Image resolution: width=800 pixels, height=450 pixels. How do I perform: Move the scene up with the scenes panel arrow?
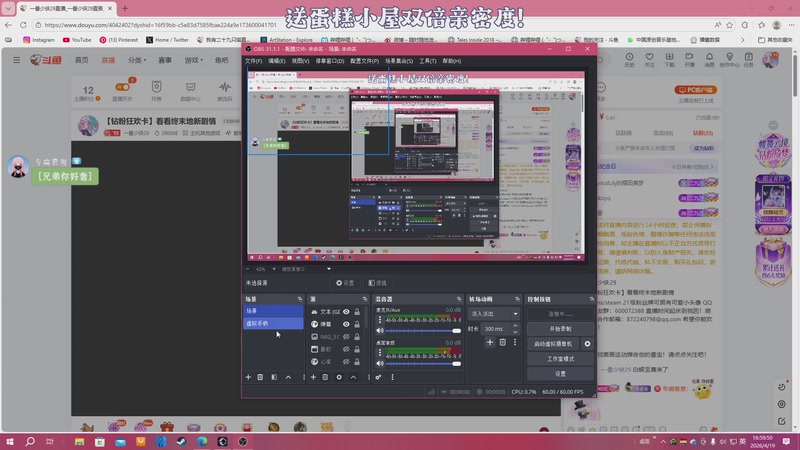click(288, 377)
